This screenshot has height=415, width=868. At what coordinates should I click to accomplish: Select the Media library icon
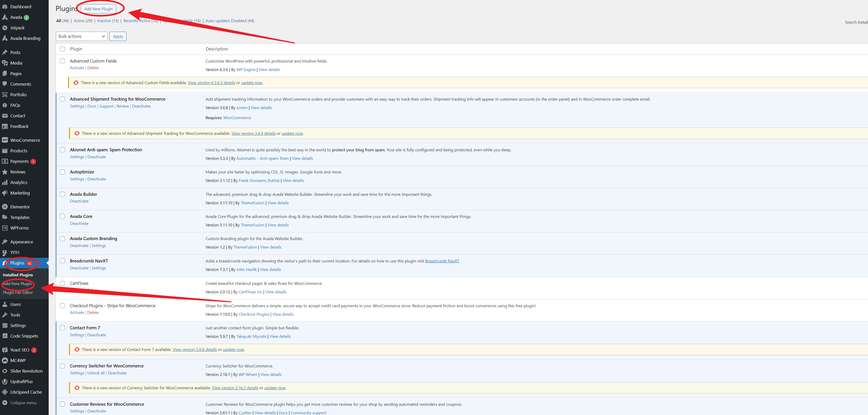click(5, 63)
